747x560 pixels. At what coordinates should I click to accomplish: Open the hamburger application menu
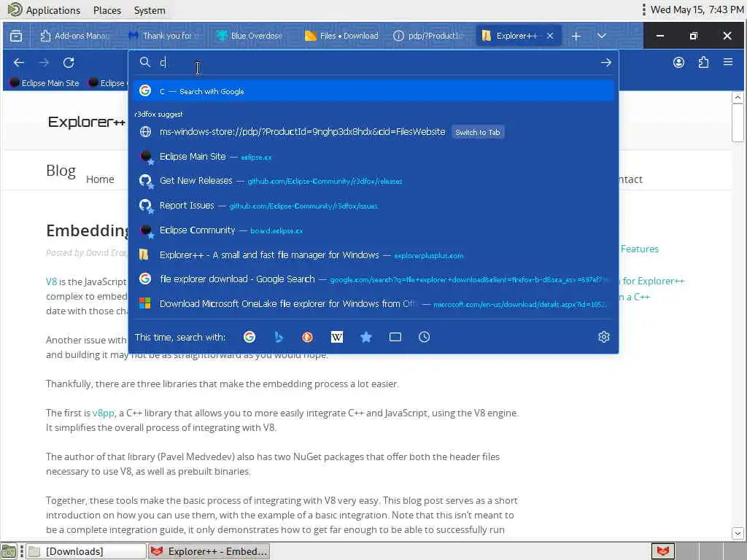pos(728,62)
